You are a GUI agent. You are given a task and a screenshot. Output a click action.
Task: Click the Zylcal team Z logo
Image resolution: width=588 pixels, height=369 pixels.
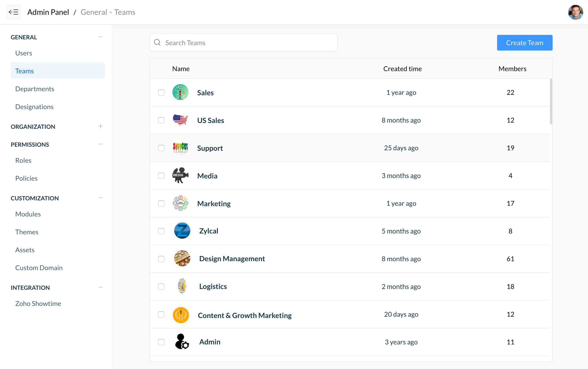[182, 231]
